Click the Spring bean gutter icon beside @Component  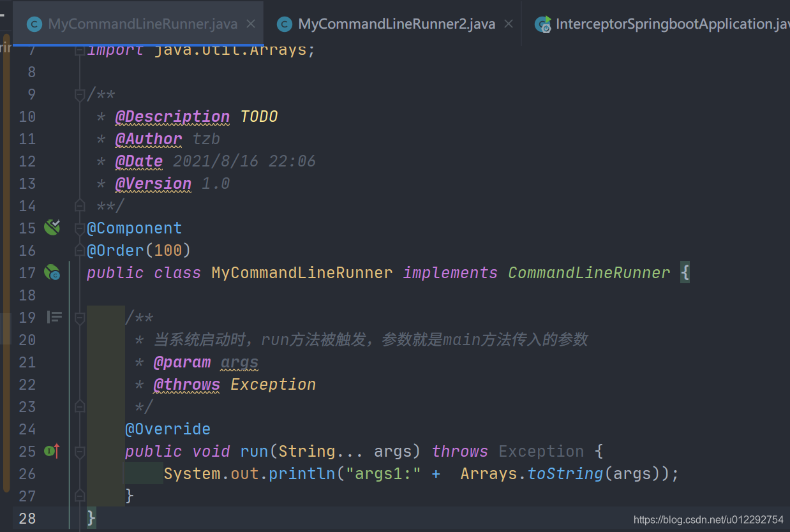[x=52, y=227]
